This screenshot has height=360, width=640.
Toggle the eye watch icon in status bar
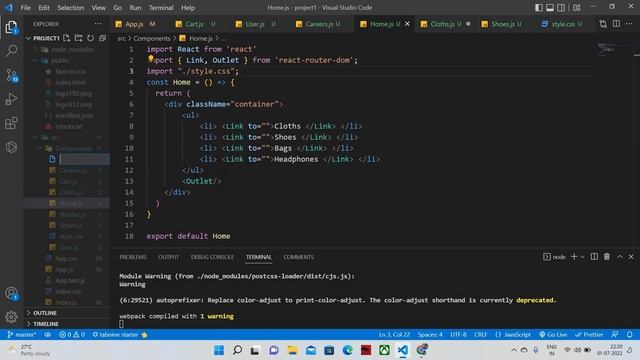pyautogui.click(x=48, y=334)
